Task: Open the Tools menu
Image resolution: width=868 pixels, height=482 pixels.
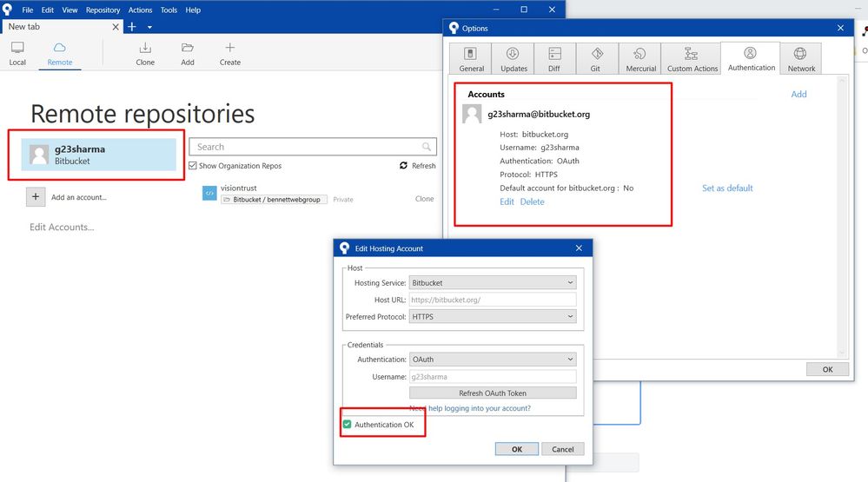Action: (169, 10)
